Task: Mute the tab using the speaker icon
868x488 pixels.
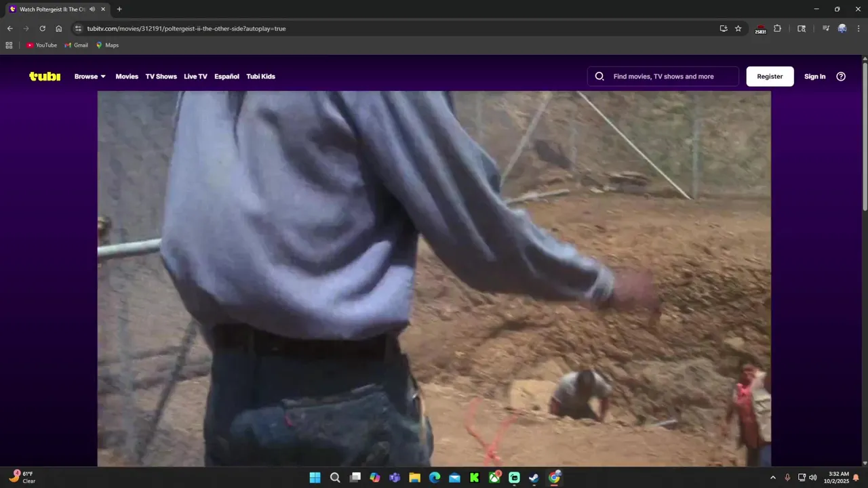Action: pyautogui.click(x=92, y=9)
